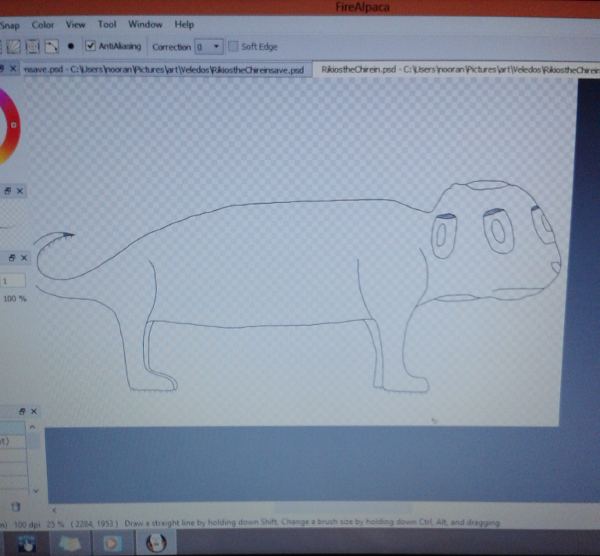Click the snap off dot icon

click(70, 46)
